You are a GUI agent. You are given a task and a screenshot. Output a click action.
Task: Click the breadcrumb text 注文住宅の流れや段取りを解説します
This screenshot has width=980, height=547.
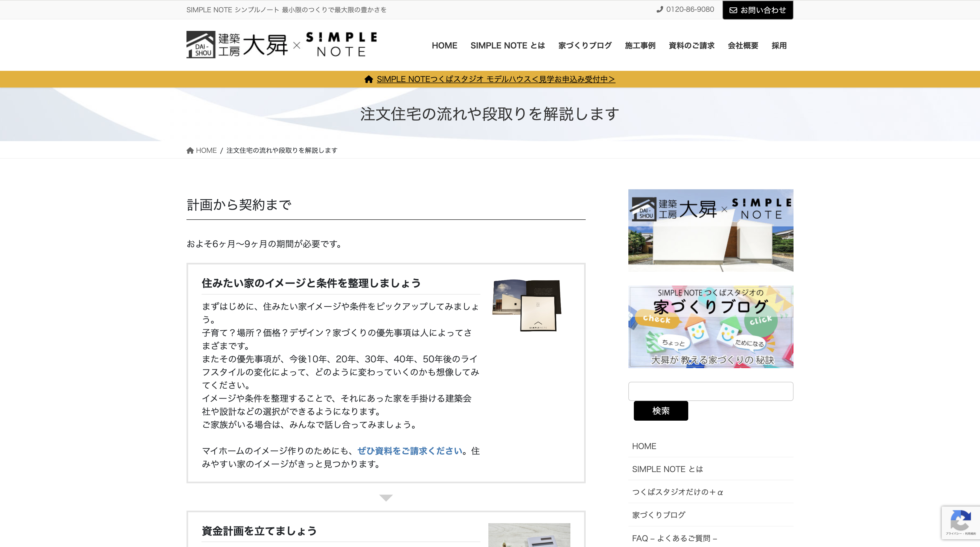(282, 150)
